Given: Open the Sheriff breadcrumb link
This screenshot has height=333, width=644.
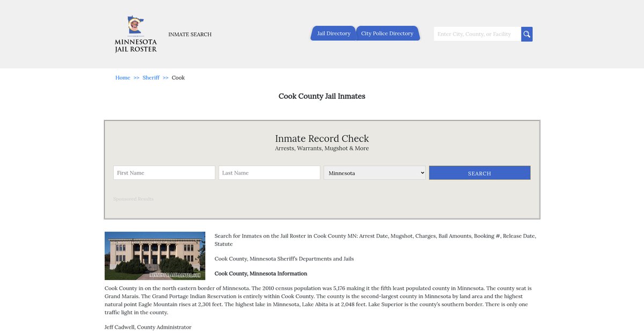Looking at the screenshot, I should tap(151, 78).
